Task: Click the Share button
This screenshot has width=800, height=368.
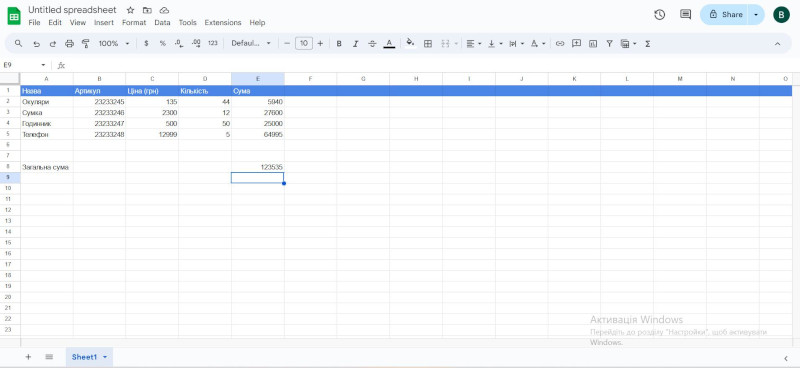Action: 724,15
